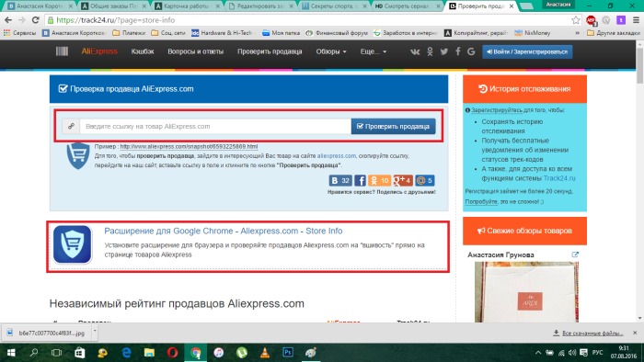The width and height of the screenshot is (644, 362).
Task: Share via the Facebook share button
Action: pos(360,180)
